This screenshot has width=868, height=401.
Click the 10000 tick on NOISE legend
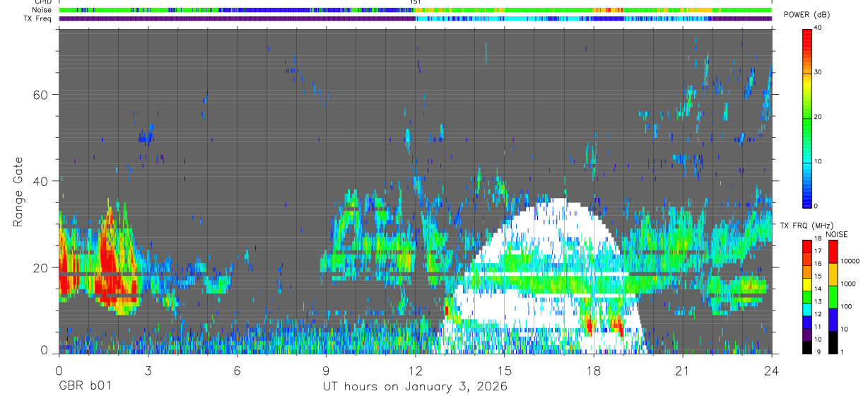850,261
